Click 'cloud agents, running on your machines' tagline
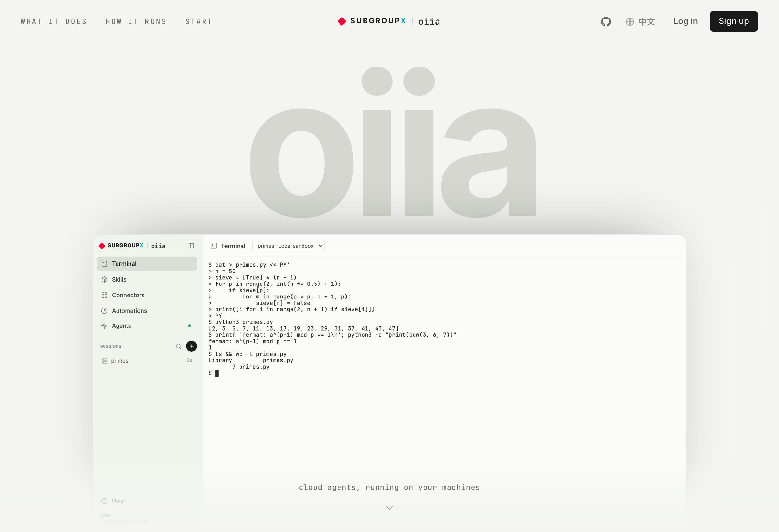Image resolution: width=779 pixels, height=532 pixels. [x=389, y=487]
